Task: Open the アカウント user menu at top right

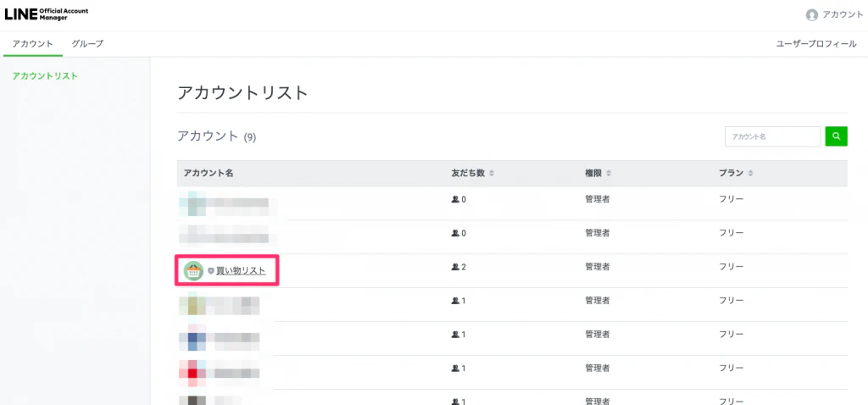Action: 843,15
